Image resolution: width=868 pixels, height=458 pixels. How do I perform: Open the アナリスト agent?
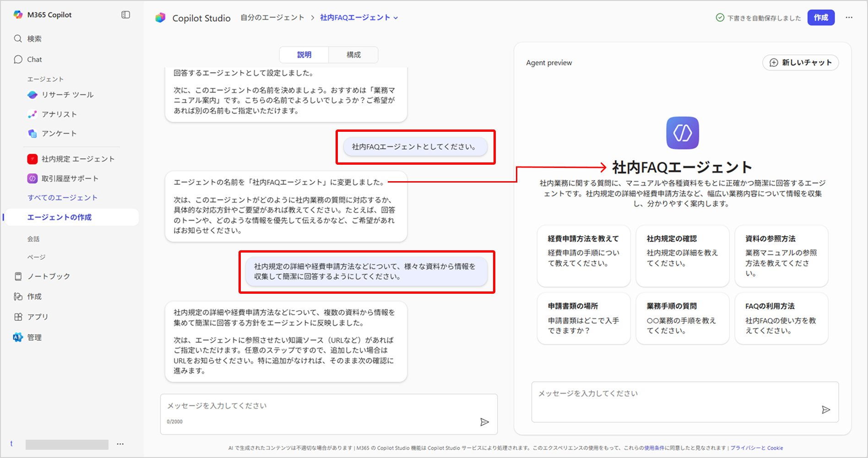point(59,114)
